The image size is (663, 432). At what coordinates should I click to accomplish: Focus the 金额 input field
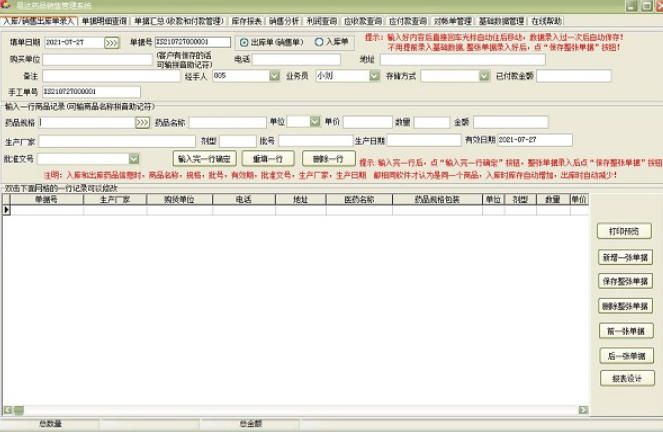tap(511, 122)
